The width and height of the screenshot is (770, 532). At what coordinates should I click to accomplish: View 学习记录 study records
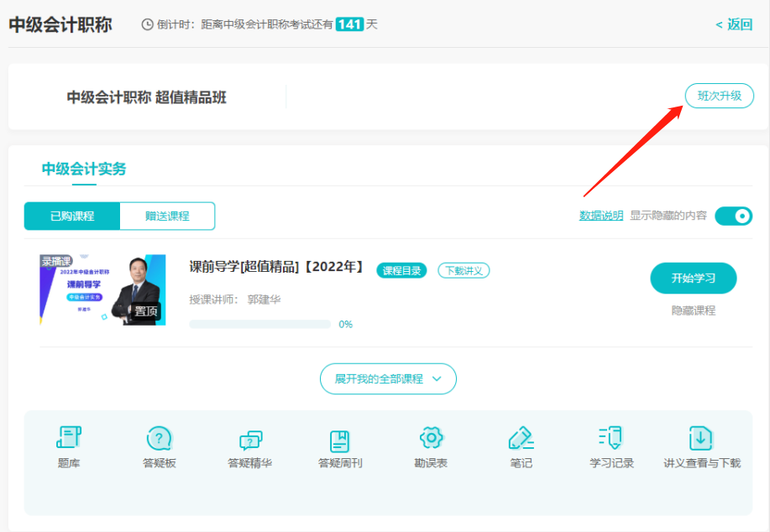[x=610, y=446]
